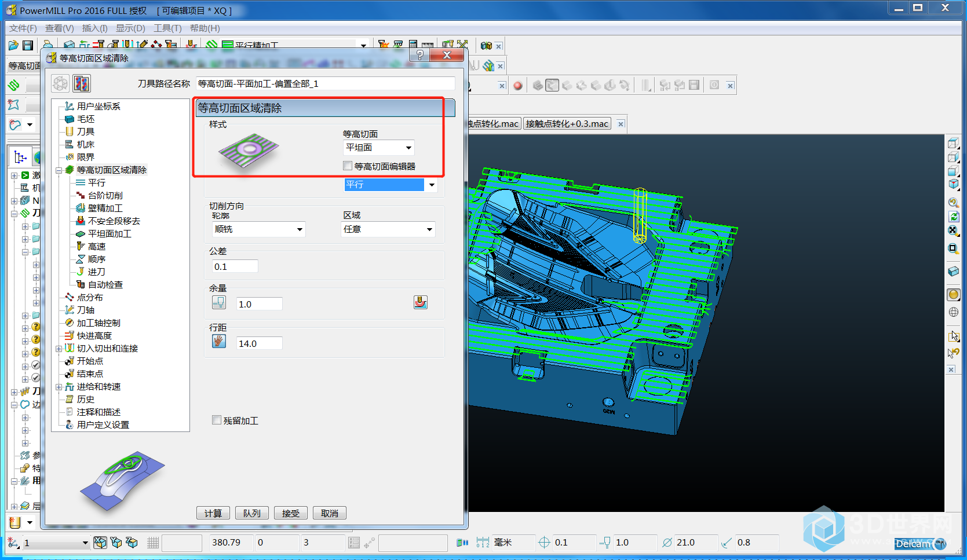Viewport: 967px width, 560px height.
Task: Select 开始点 in the strategy tree
Action: (x=90, y=361)
